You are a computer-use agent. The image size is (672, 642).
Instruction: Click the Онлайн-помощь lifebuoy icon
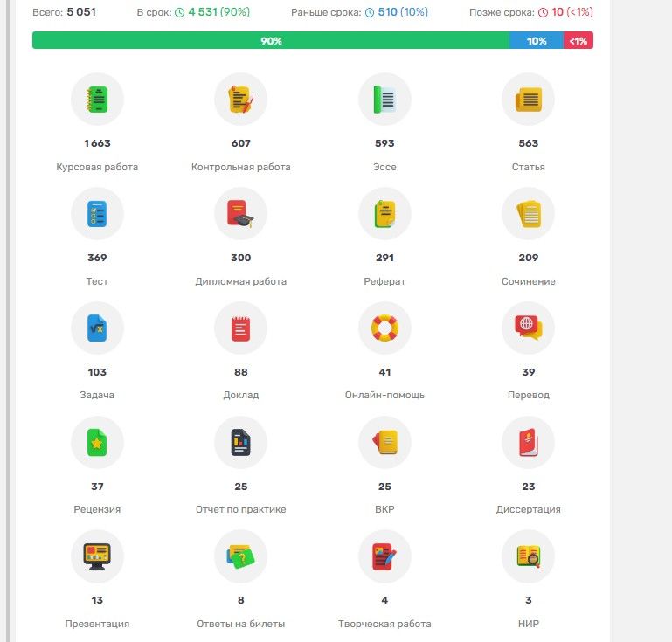point(384,328)
